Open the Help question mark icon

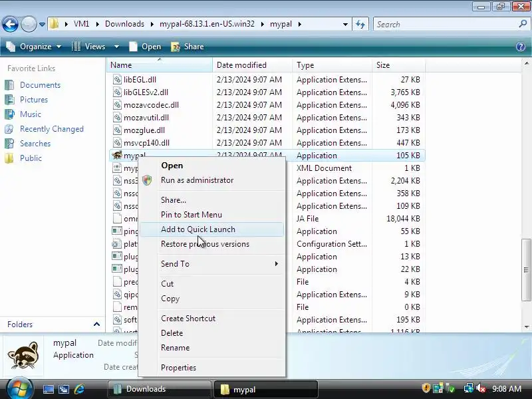(x=521, y=47)
